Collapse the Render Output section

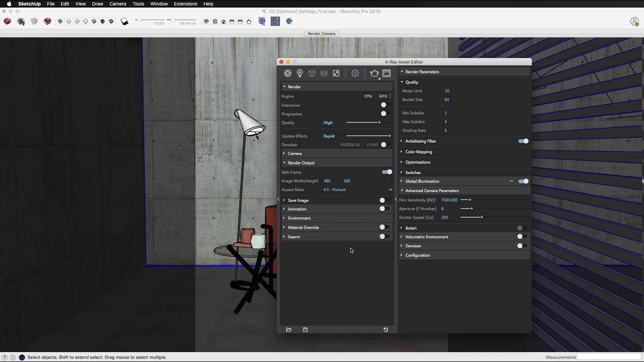[337, 163]
